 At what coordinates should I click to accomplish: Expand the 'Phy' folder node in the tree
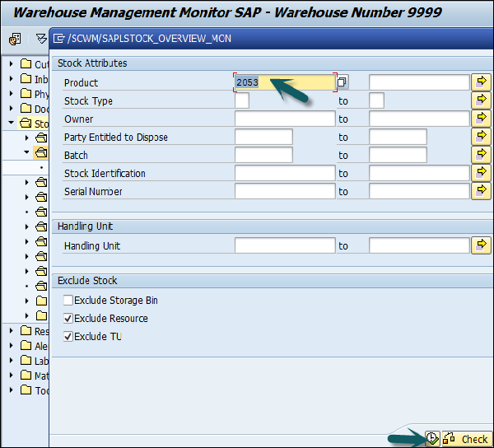11,94
